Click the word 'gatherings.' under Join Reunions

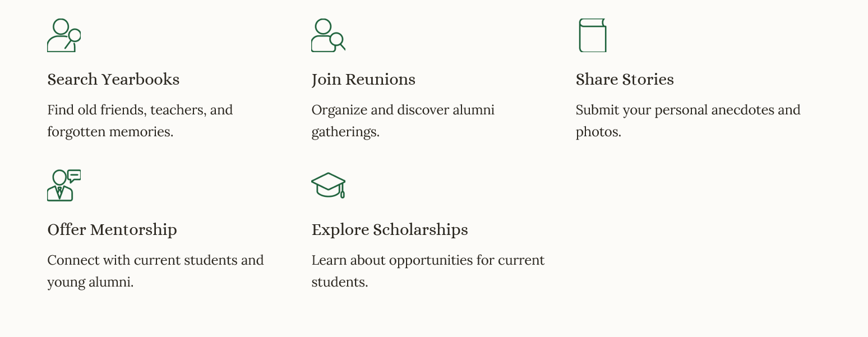click(x=345, y=132)
